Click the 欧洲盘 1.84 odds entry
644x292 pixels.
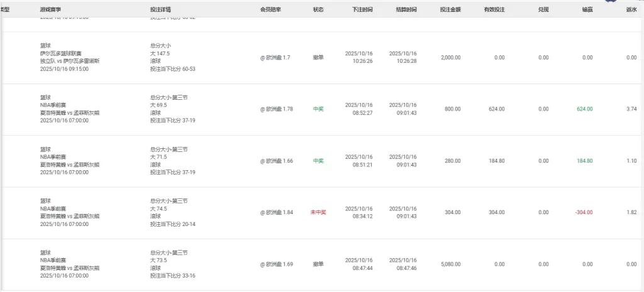point(277,212)
